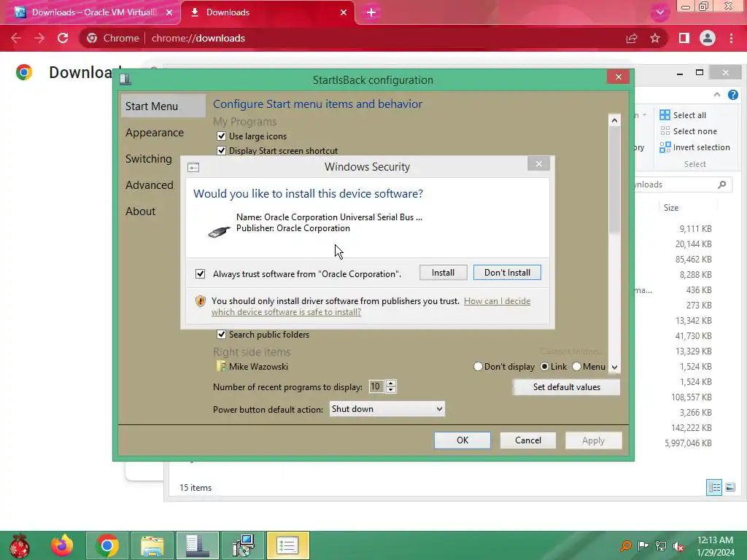747x560 pixels.
Task: Click Invert selection in File Explorer ribbon
Action: [694, 147]
